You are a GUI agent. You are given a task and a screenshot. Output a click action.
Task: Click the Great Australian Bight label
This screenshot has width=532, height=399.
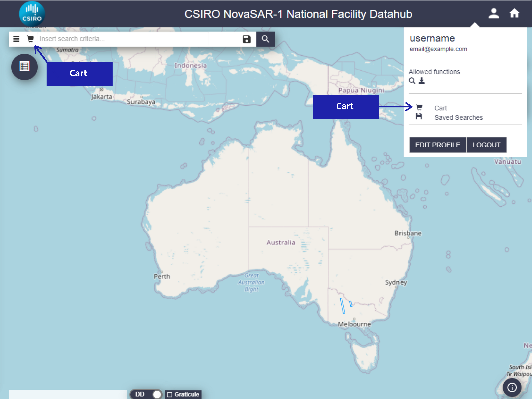pyautogui.click(x=251, y=282)
